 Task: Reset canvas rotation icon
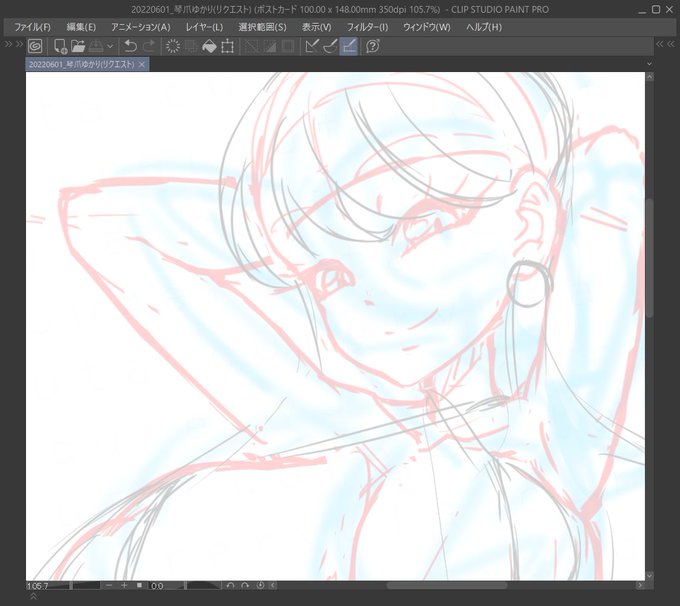click(260, 586)
